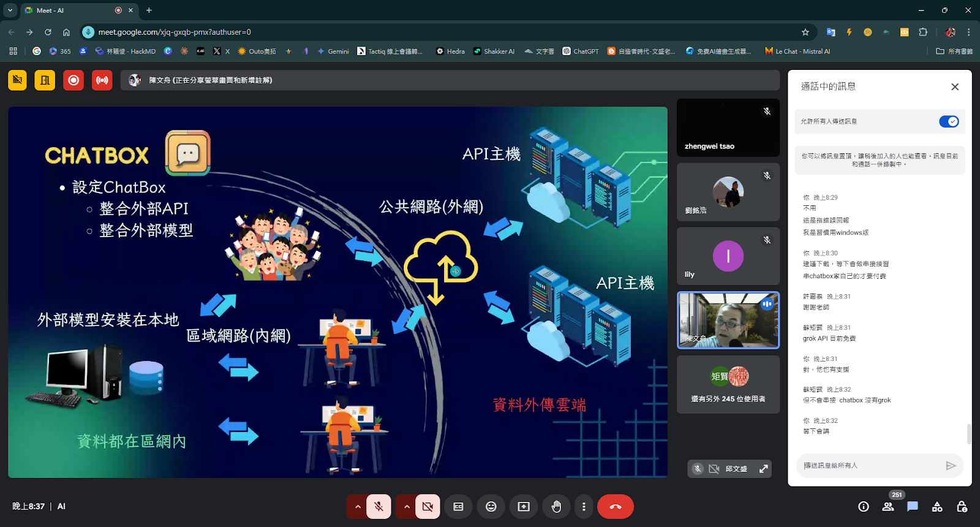Viewport: 980px width, 527px height.
Task: Click yellow extension button with crossed screen
Action: 17,80
